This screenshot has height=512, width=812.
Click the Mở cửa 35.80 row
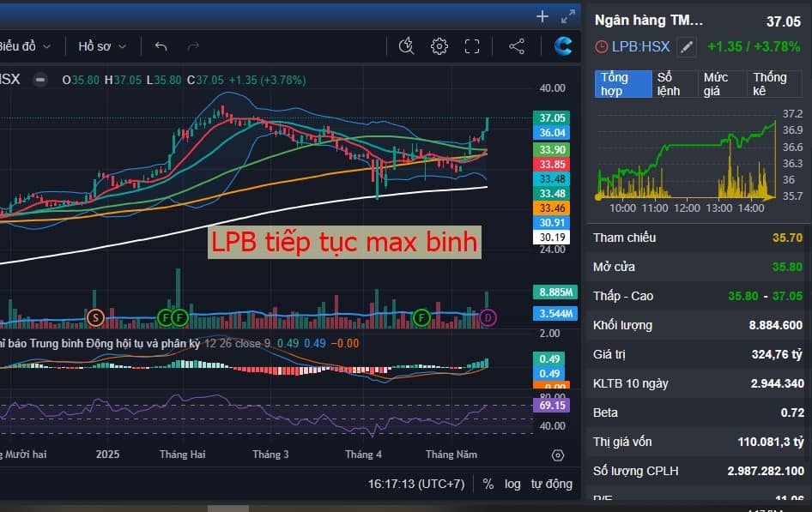point(698,267)
